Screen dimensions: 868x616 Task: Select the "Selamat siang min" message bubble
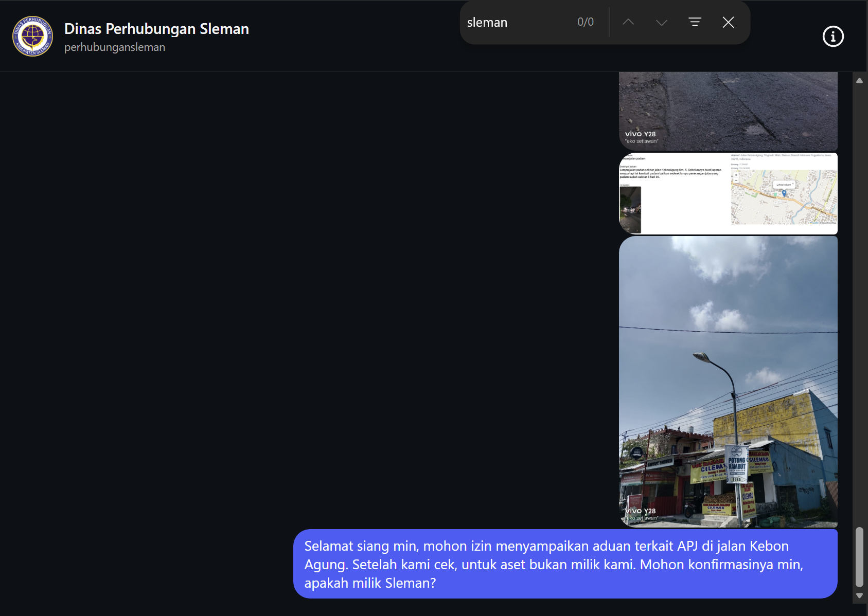coord(565,564)
